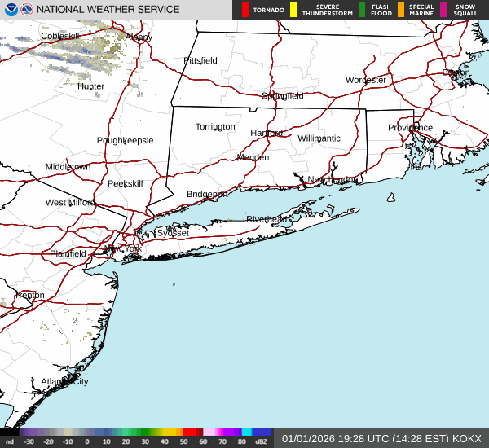Select the yellow Severe Thunderstorm legend swatch
The width and height of the screenshot is (489, 448).
pyautogui.click(x=293, y=10)
